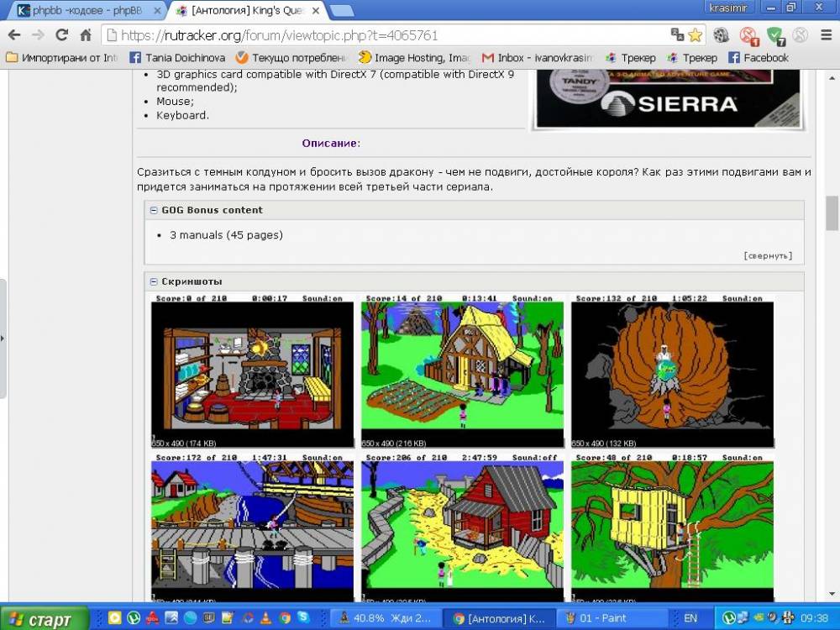Image resolution: width=840 pixels, height=630 pixels.
Task: Click the browser forward arrow
Action: tap(38, 35)
